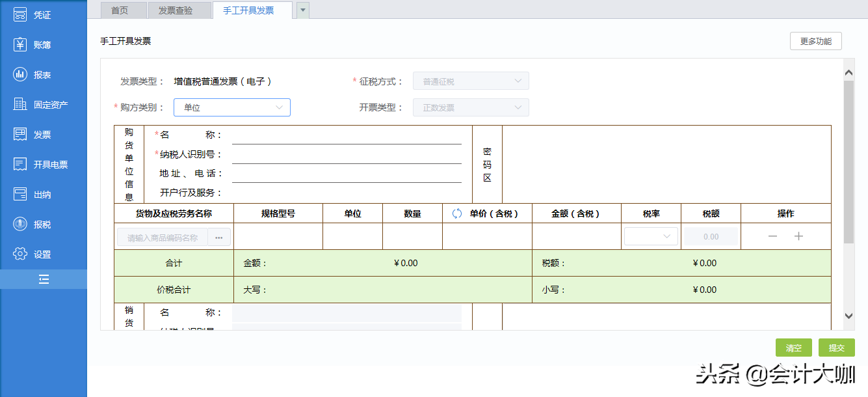
Task: Submit the invoice with the 提交 button
Action: tap(836, 347)
